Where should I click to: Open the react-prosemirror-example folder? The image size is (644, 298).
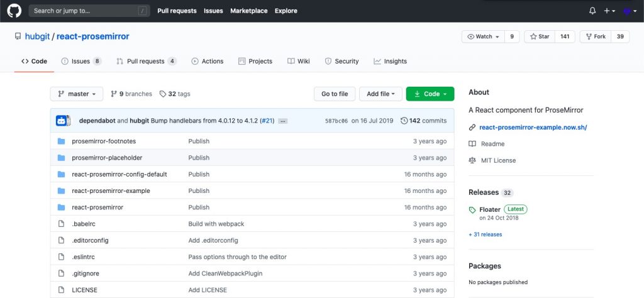111,191
